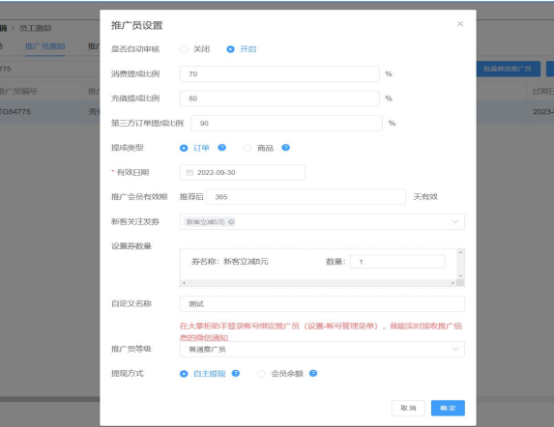This screenshot has height=427, width=554.
Task: Choose 商品 as commission type
Action: pyautogui.click(x=247, y=148)
